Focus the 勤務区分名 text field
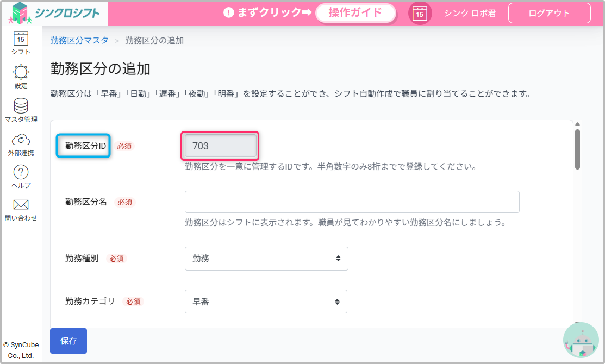The width and height of the screenshot is (605, 364). (352, 202)
